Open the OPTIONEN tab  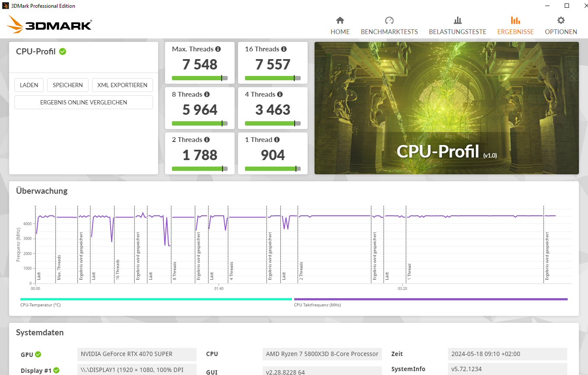coord(561,25)
